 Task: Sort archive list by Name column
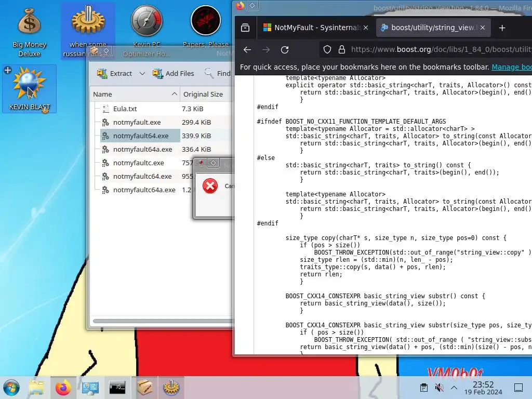pyautogui.click(x=135, y=95)
